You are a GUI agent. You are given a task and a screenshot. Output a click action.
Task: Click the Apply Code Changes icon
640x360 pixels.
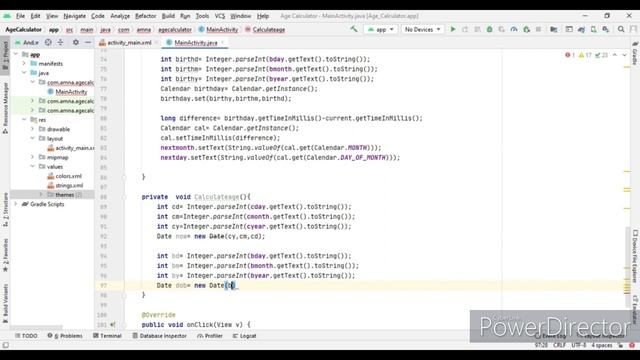tap(477, 29)
